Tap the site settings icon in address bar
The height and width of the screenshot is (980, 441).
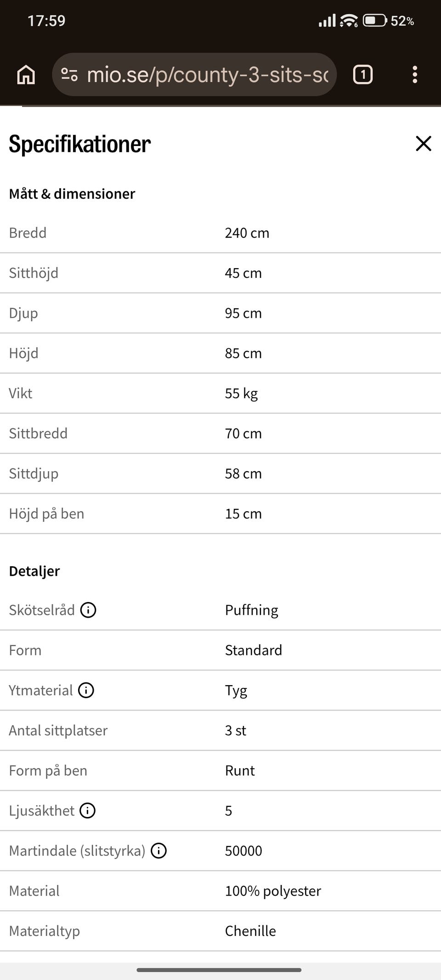click(69, 74)
